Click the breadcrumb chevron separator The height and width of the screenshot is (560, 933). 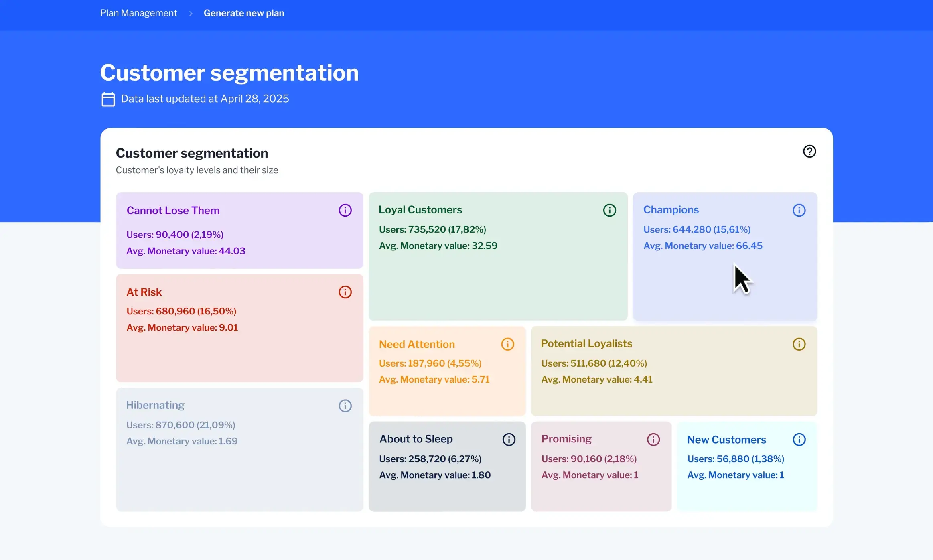click(x=191, y=14)
